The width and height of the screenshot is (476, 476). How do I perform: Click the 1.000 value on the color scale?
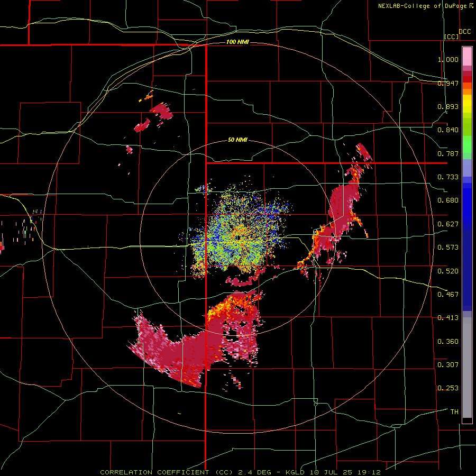coord(448,59)
